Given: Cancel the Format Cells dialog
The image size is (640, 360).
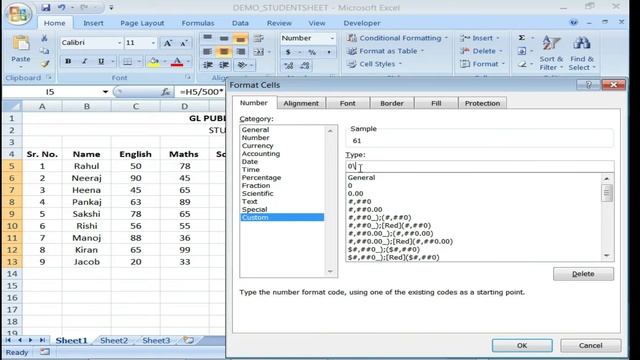Looking at the screenshot, I should click(590, 345).
